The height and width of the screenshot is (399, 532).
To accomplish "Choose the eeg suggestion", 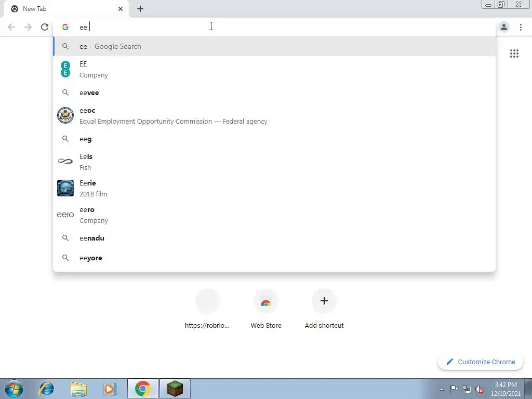I will pyautogui.click(x=274, y=139).
